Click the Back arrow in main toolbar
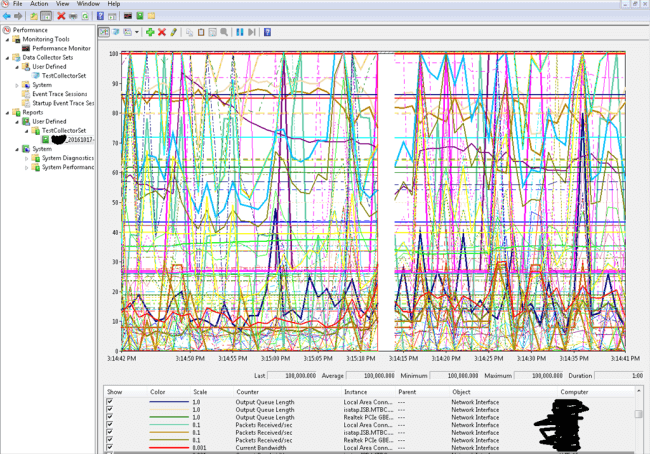The height and width of the screenshot is (454, 650). tap(8, 16)
